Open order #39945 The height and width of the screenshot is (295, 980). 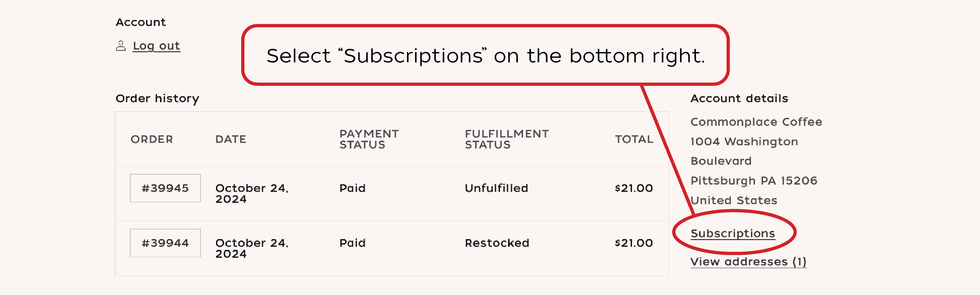click(x=165, y=188)
